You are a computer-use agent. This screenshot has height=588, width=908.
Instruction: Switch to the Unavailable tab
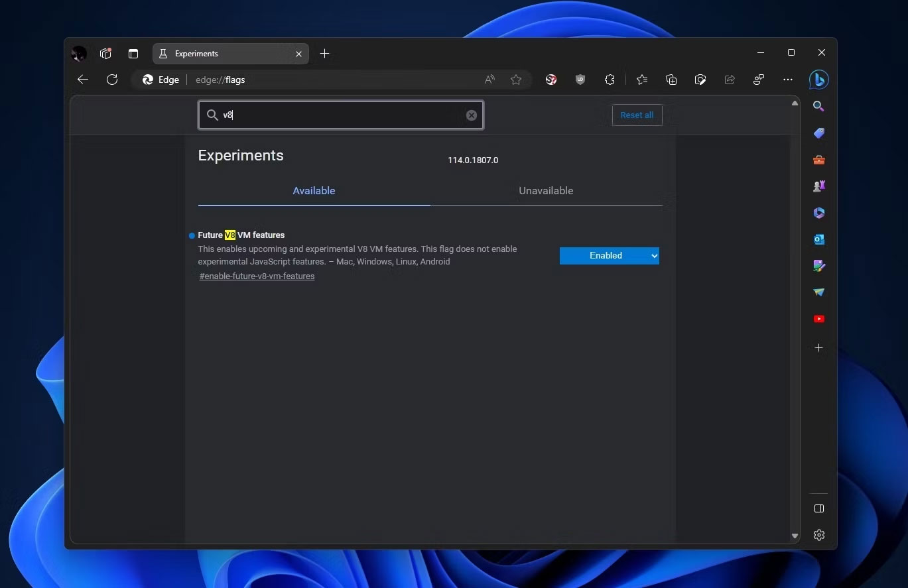[546, 191]
